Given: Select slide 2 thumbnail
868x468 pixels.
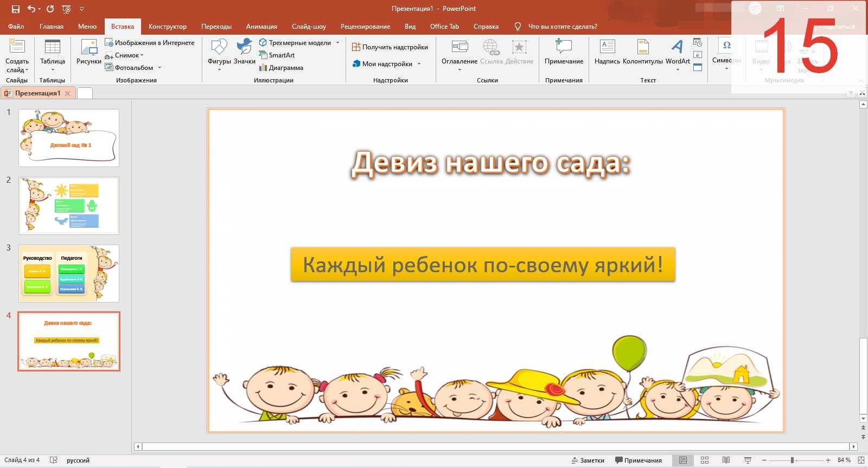Looking at the screenshot, I should (x=69, y=206).
